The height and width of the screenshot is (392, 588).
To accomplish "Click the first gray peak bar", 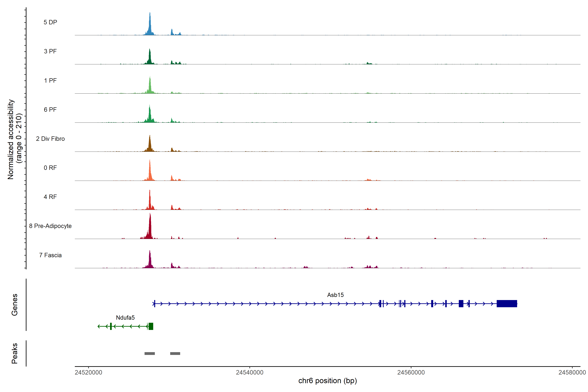I will [x=149, y=353].
